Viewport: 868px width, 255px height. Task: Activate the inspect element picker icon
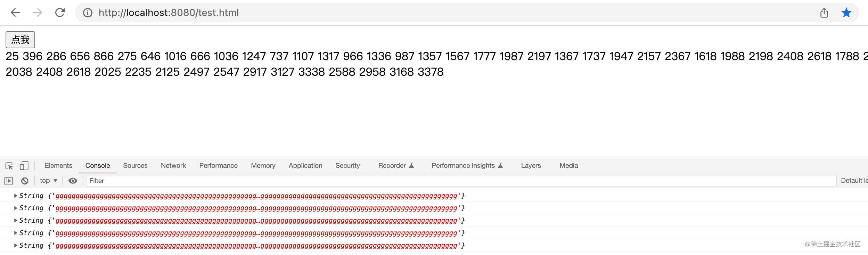pyautogui.click(x=9, y=166)
